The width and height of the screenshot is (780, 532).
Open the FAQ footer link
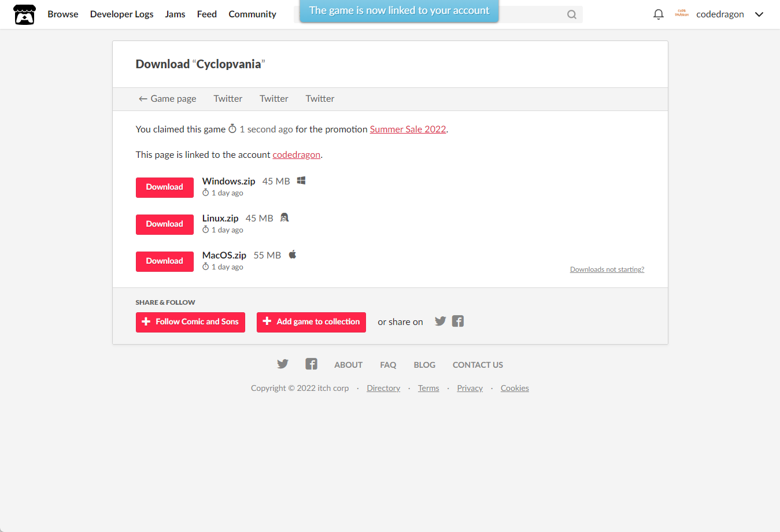click(388, 365)
